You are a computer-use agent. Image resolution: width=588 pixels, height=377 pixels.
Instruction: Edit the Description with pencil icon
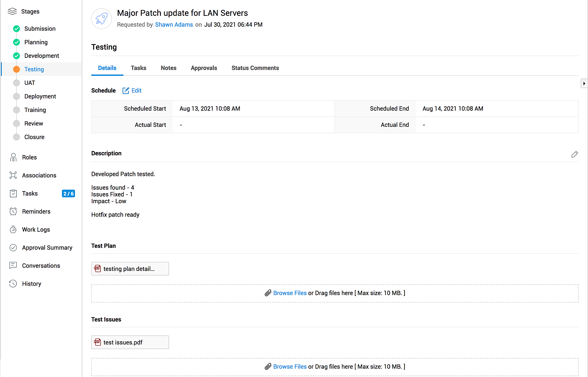pos(574,154)
